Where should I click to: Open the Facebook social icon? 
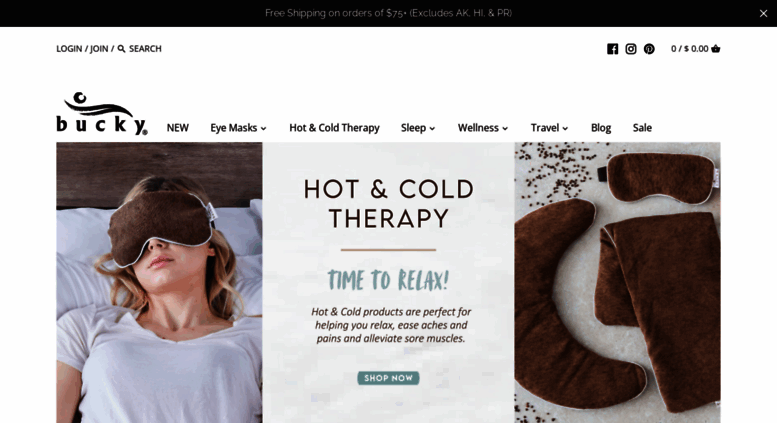pyautogui.click(x=612, y=49)
